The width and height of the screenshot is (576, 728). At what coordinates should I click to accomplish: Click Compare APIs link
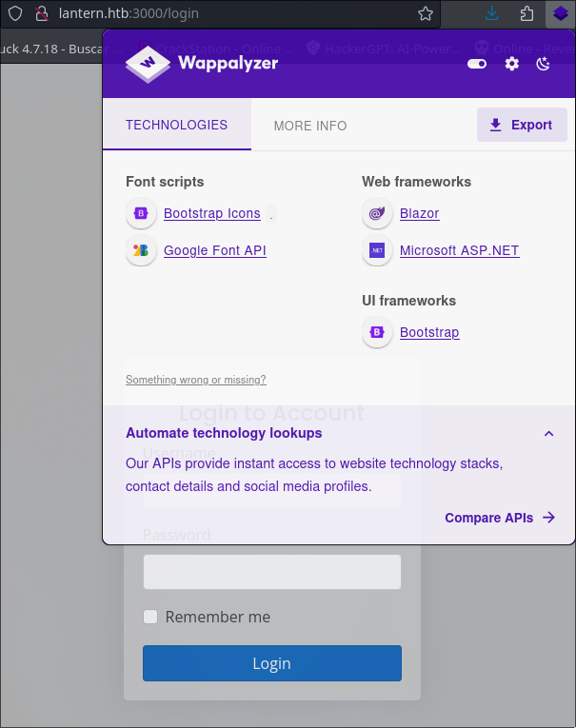point(500,518)
